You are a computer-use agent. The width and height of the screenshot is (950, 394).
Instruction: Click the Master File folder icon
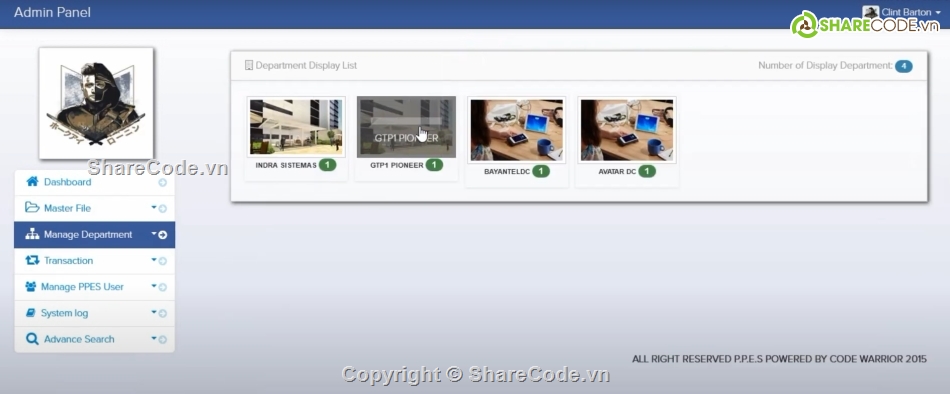click(x=32, y=208)
